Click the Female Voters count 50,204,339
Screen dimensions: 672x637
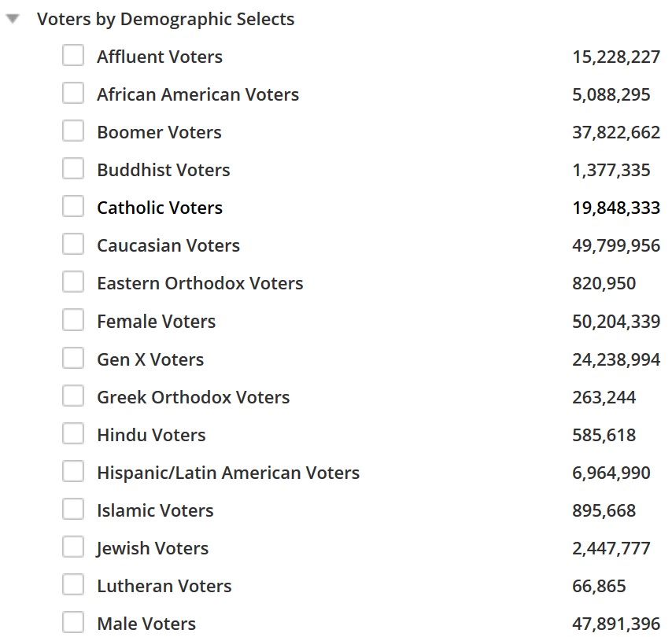[x=616, y=322]
